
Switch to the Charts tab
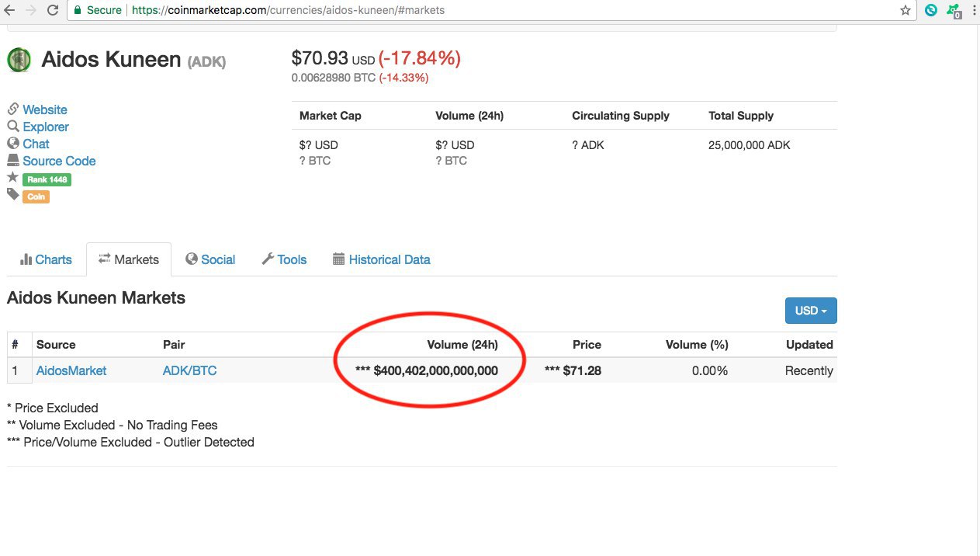tap(46, 259)
